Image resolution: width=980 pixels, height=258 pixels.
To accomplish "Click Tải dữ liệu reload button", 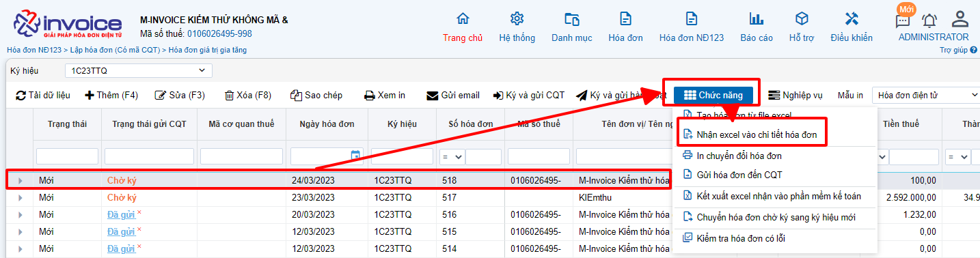I will [43, 96].
